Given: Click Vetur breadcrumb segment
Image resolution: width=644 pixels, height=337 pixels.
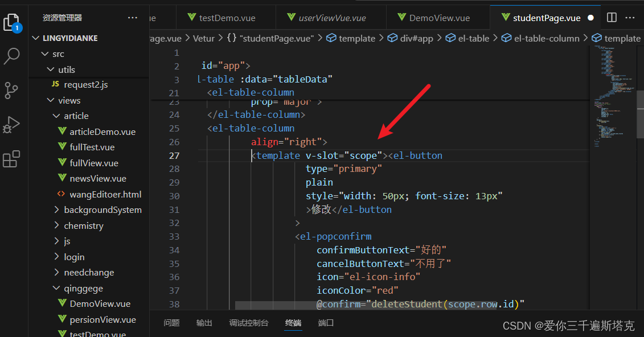Looking at the screenshot, I should tap(204, 38).
